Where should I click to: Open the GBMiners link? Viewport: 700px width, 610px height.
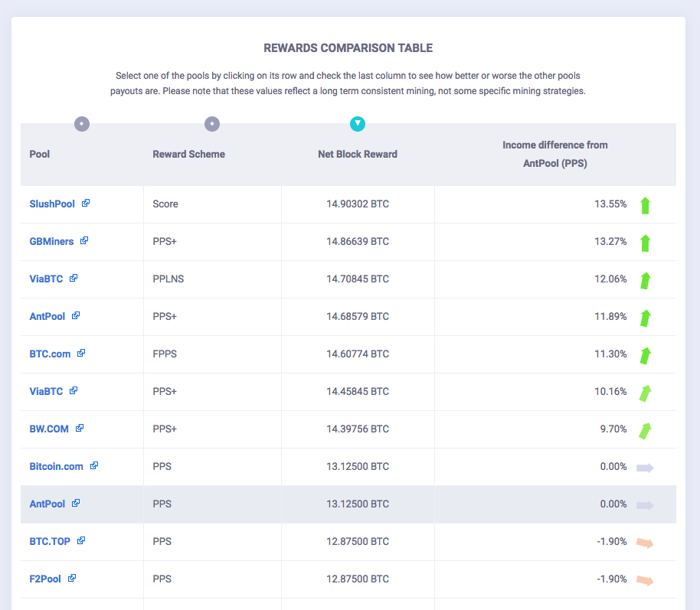click(50, 241)
